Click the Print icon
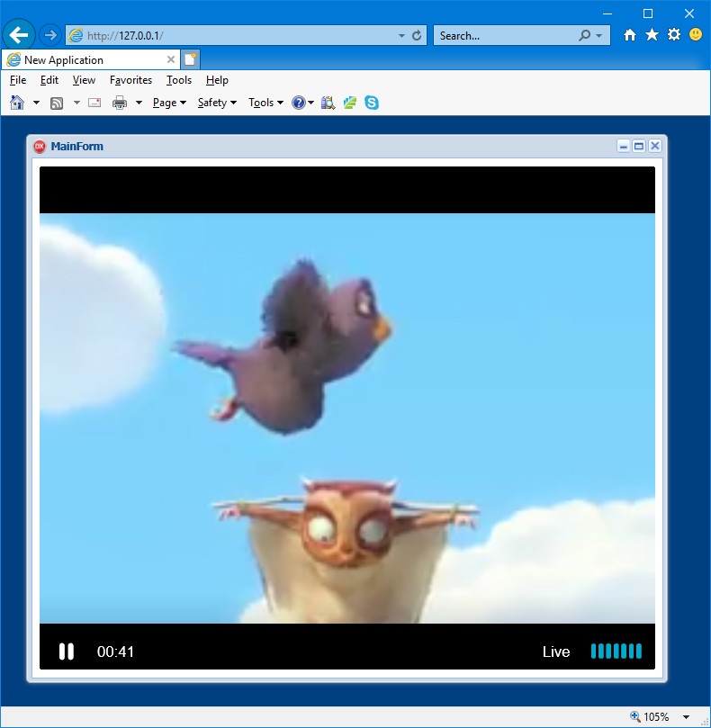Screen dimensions: 711x728 coord(120,103)
